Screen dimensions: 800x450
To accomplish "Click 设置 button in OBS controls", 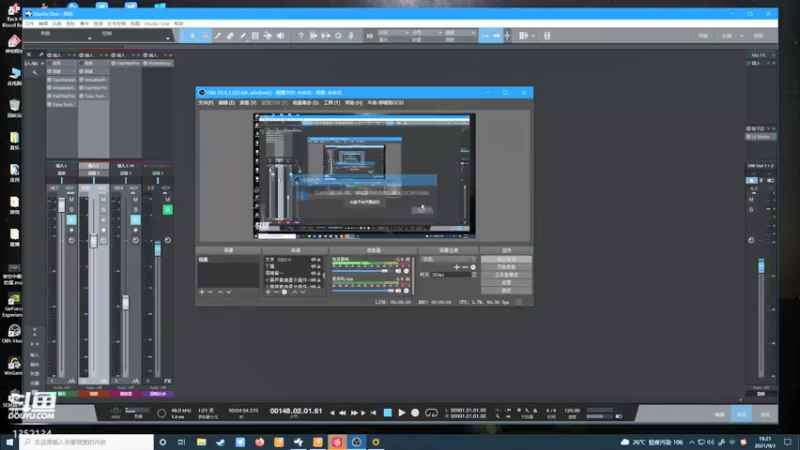I will tap(506, 282).
